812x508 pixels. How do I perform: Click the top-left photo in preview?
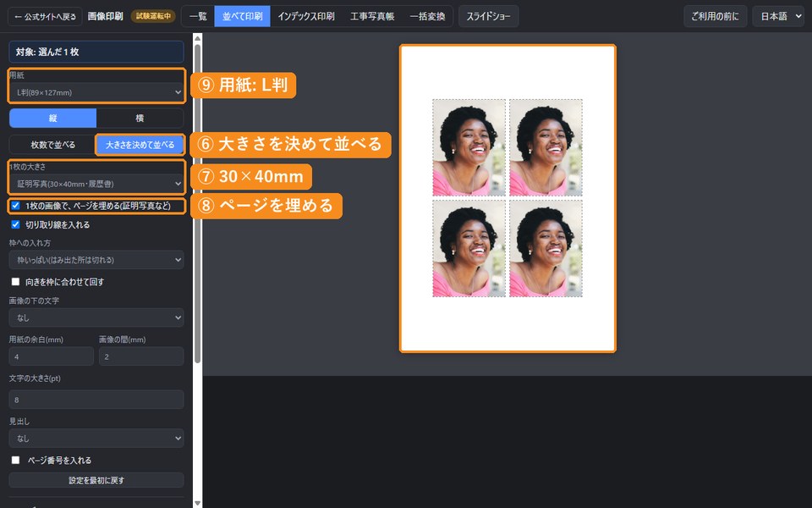pos(469,147)
